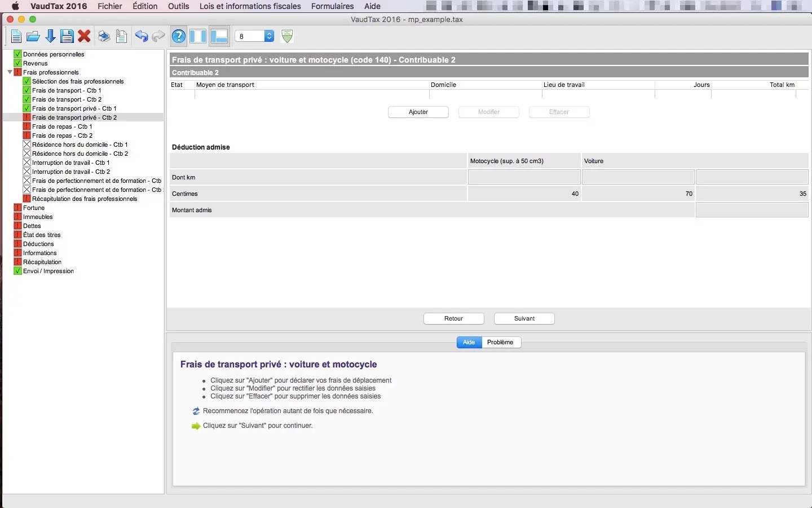Select Revenus in the tree
The image size is (812, 508).
[36, 63]
